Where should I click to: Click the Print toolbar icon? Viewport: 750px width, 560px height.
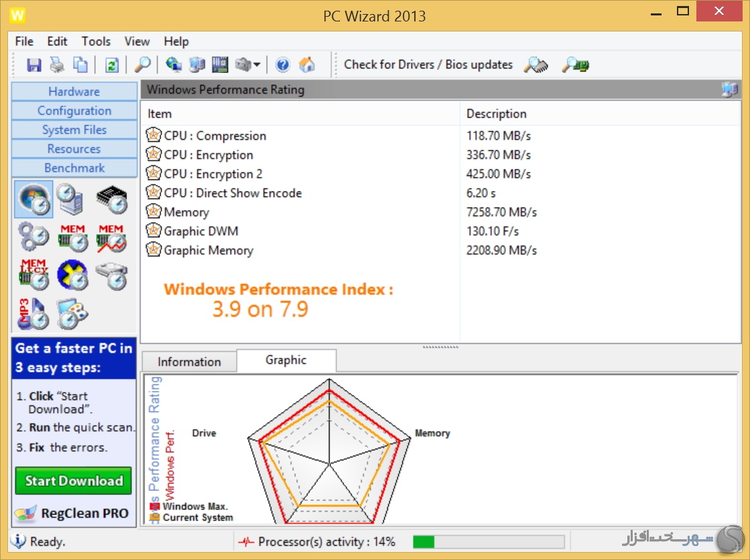(x=58, y=64)
